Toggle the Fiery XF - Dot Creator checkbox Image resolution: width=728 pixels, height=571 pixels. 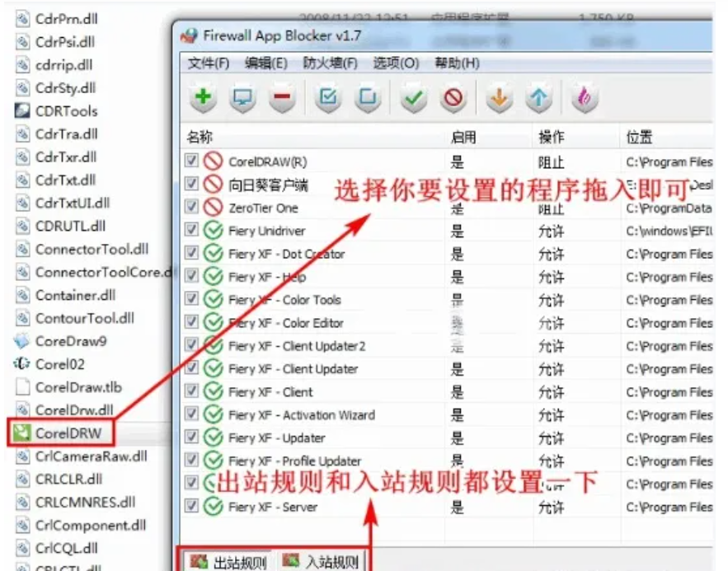(x=191, y=253)
